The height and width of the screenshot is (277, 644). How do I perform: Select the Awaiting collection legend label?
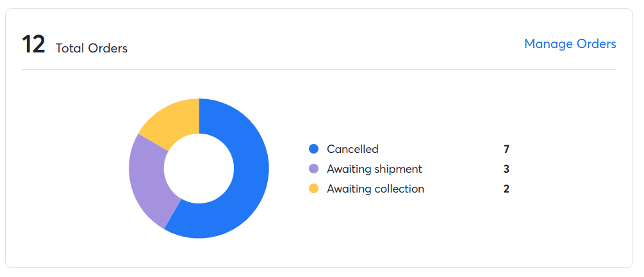376,189
